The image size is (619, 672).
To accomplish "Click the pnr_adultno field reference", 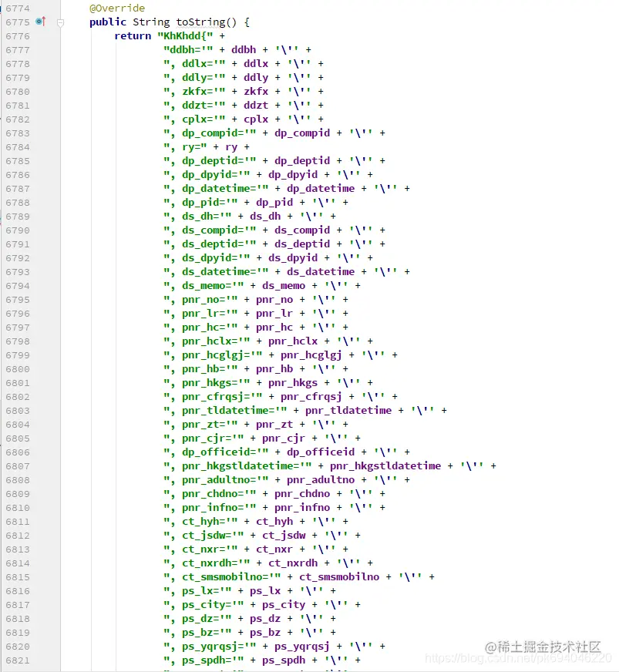I will pyautogui.click(x=321, y=479).
